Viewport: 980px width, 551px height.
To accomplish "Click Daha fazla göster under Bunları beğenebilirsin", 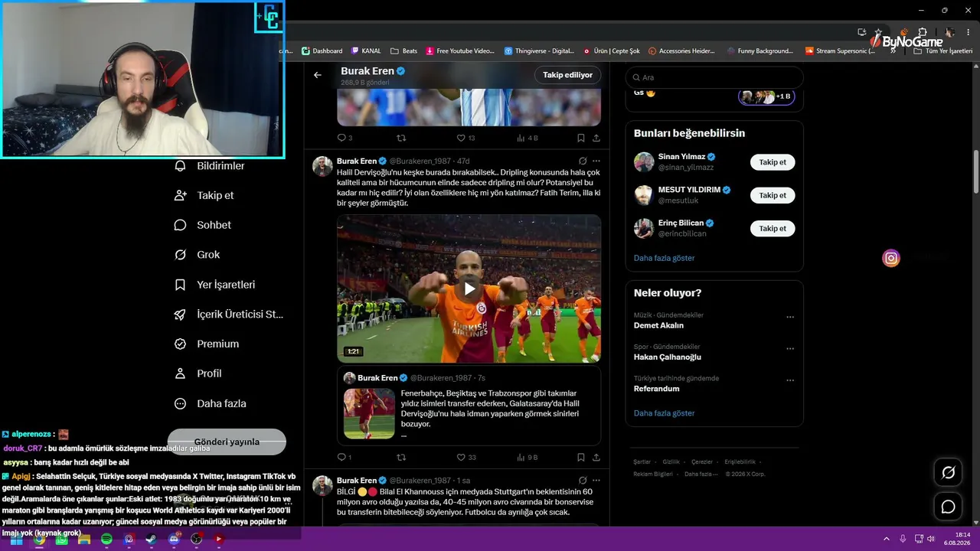I will 664,258.
